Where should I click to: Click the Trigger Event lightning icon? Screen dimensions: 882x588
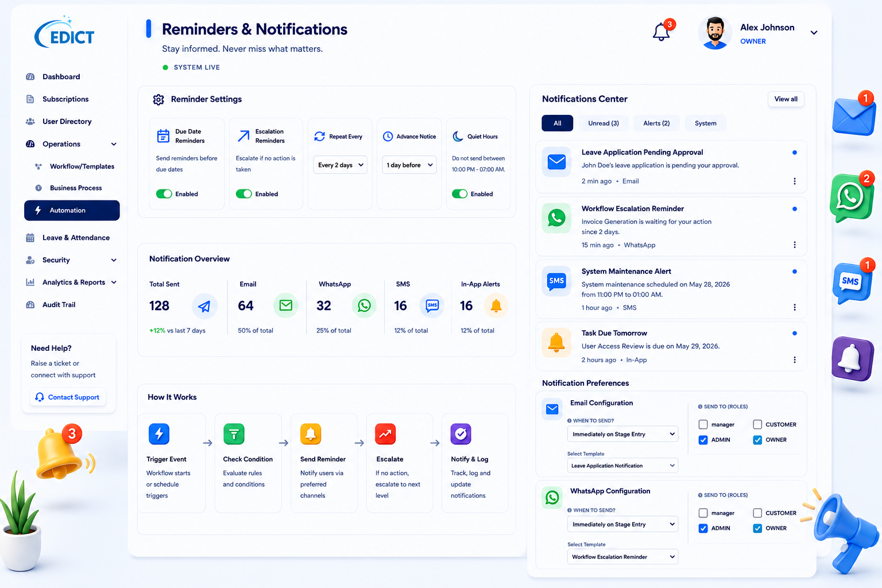pos(159,434)
